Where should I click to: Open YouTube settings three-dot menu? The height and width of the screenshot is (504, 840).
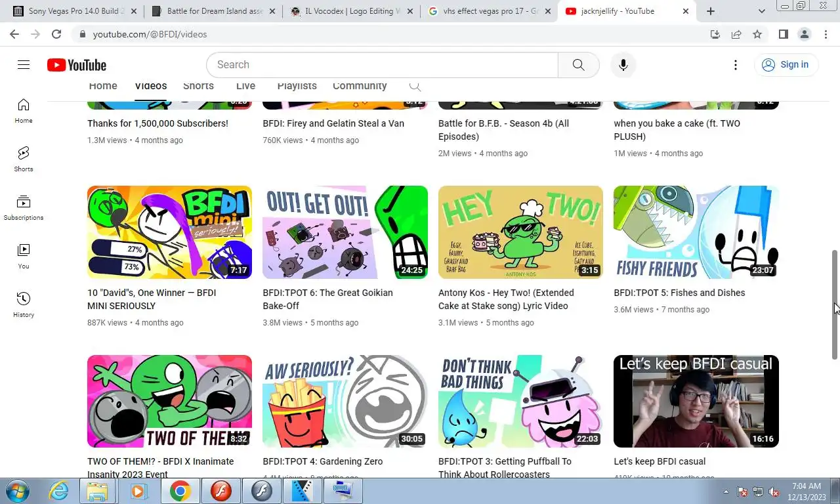point(735,64)
